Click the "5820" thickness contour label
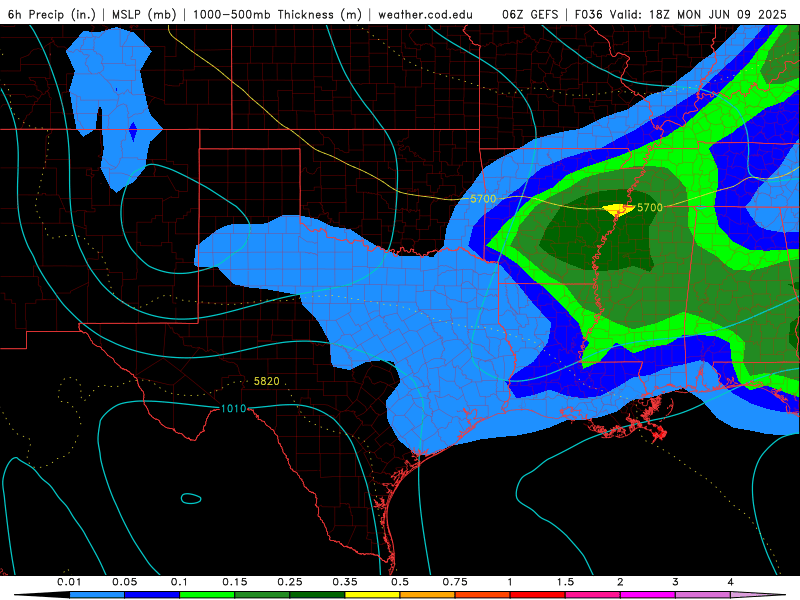This screenshot has height=600, width=800. click(x=266, y=381)
